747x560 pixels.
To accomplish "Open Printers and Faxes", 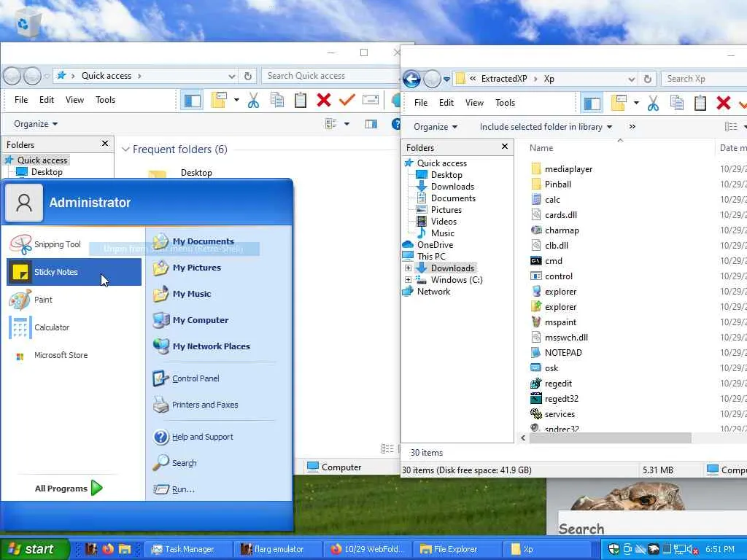I will point(196,405).
